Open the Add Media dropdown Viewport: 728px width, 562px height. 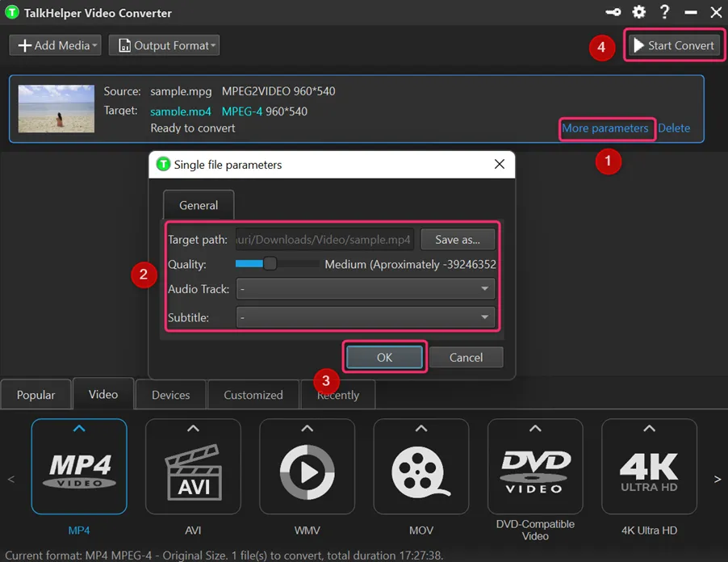pyautogui.click(x=55, y=45)
